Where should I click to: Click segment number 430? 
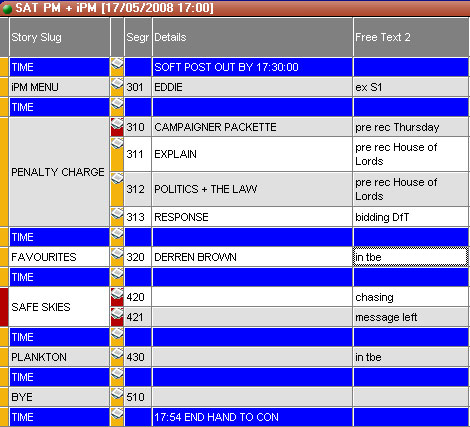(x=138, y=357)
